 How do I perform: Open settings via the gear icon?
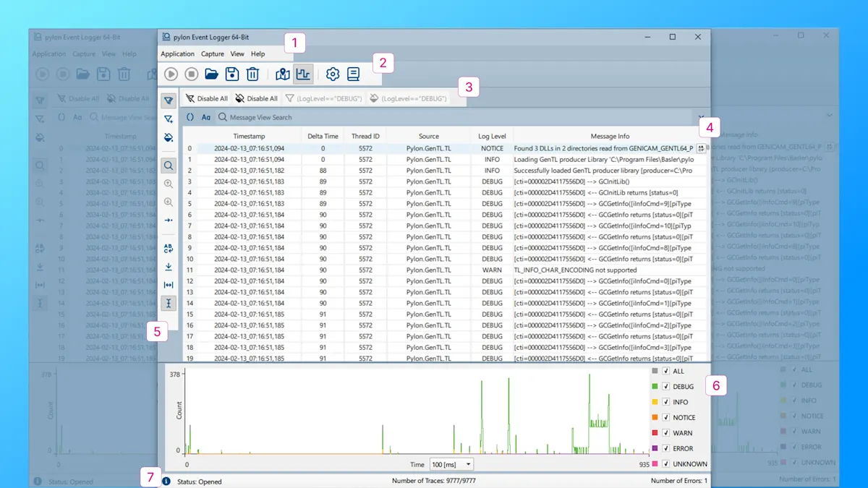pos(333,74)
